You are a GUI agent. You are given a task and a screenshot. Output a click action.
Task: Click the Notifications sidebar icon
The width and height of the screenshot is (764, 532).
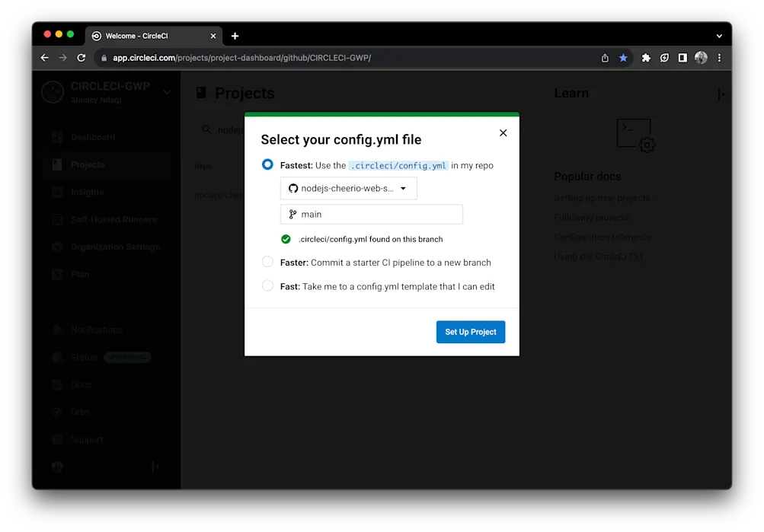click(x=57, y=330)
